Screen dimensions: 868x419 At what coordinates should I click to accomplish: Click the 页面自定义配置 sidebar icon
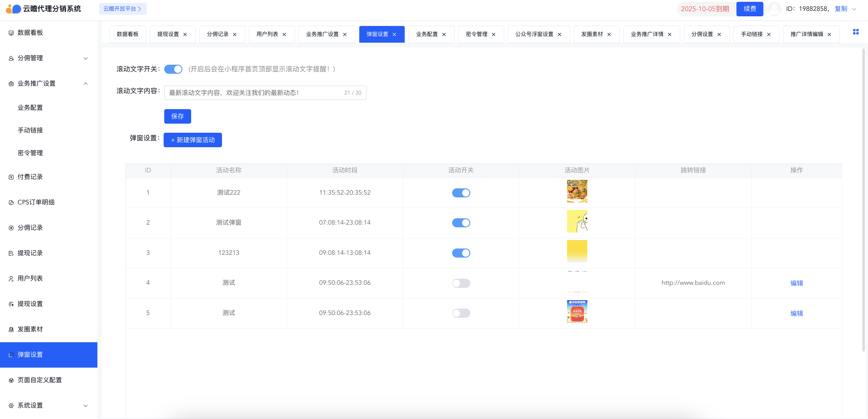pos(11,380)
